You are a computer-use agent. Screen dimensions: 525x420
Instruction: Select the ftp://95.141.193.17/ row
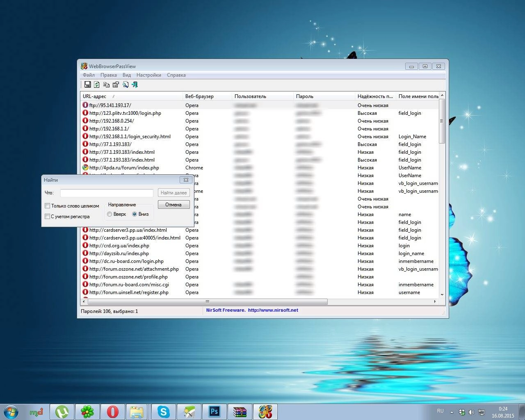tap(260, 105)
